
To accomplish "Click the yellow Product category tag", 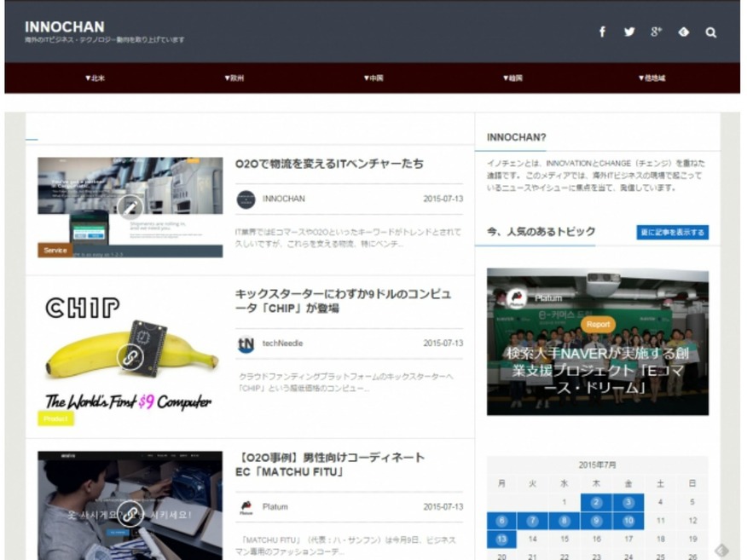I will [x=55, y=419].
